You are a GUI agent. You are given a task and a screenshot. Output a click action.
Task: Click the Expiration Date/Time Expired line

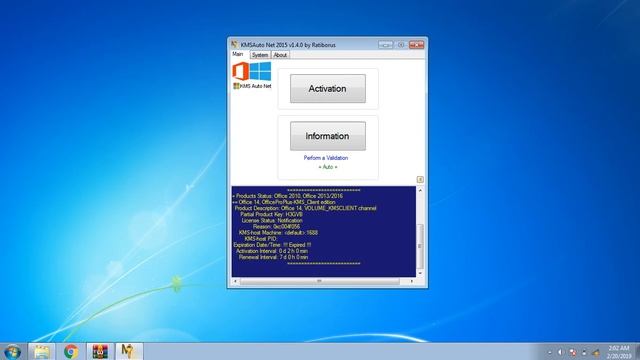pyautogui.click(x=272, y=245)
